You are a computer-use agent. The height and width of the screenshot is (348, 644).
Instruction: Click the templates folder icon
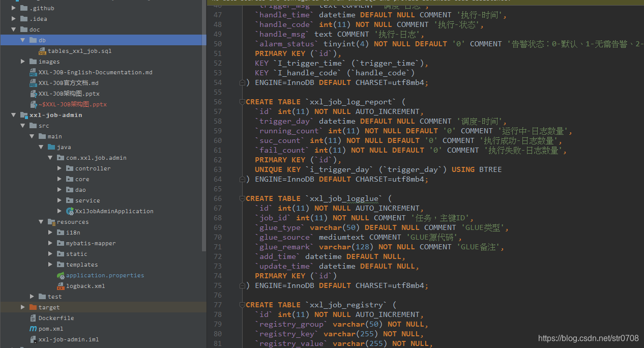coord(61,265)
